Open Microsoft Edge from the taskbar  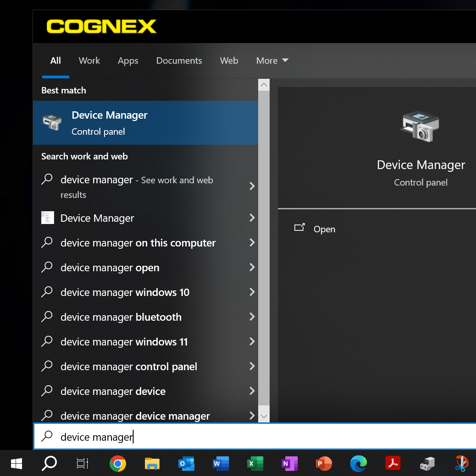(x=358, y=464)
